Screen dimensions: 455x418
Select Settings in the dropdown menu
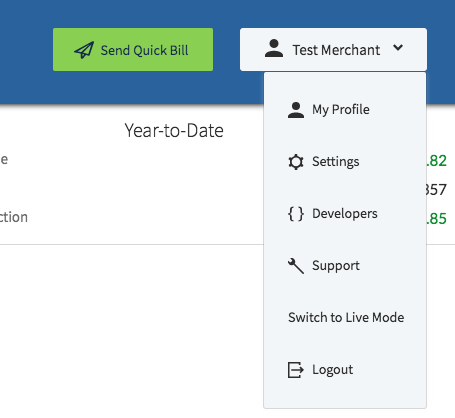(x=345, y=162)
